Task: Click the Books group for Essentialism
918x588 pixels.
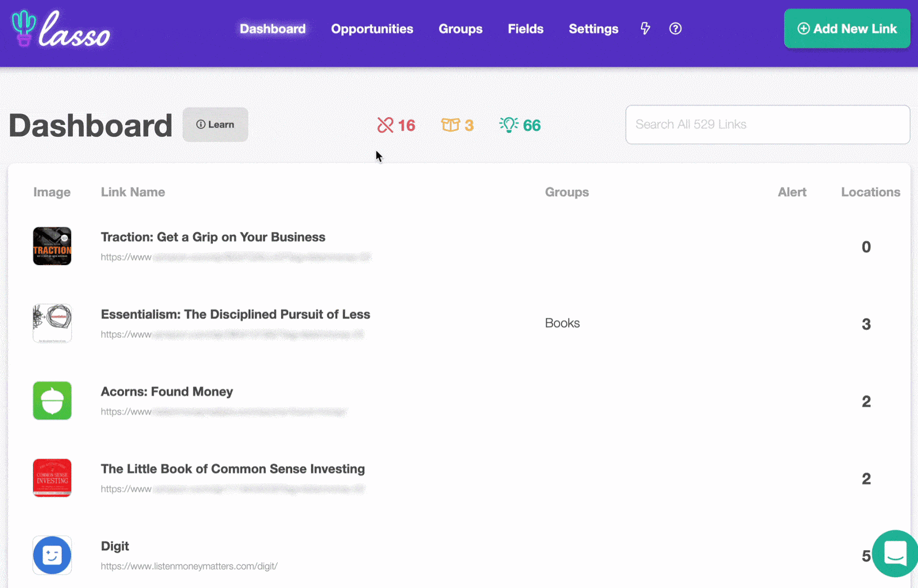Action: click(562, 323)
